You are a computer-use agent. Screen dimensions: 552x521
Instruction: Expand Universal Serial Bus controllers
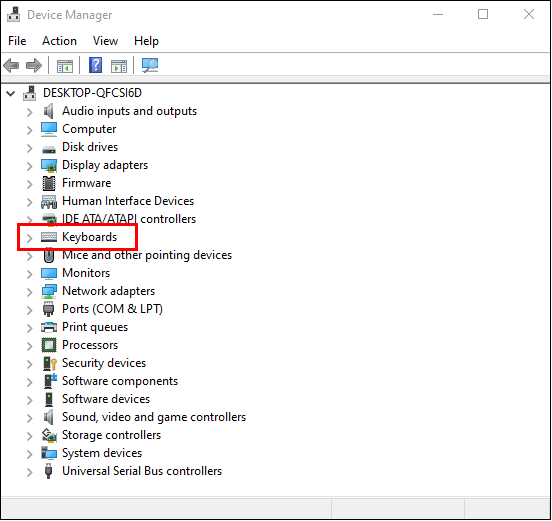pyautogui.click(x=30, y=472)
